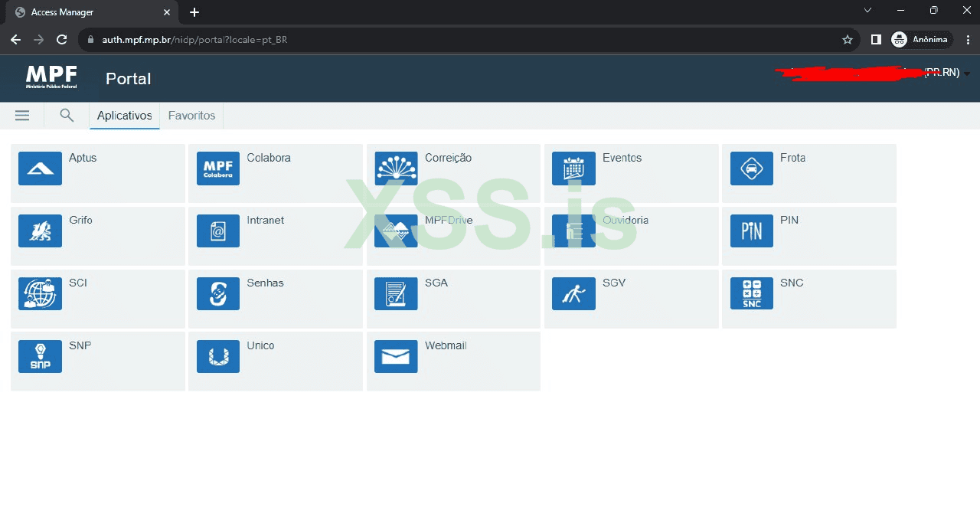Launch the SNP lightbulb icon
The image size is (980, 517).
point(40,356)
